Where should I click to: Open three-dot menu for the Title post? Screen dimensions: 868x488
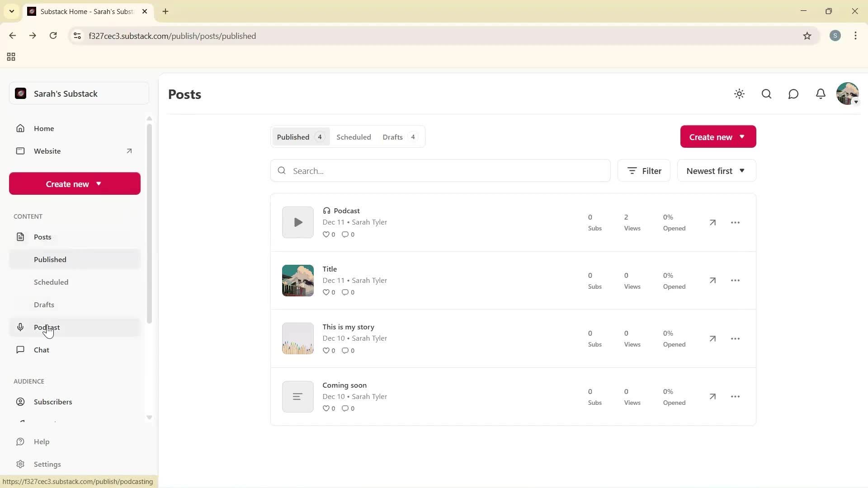coord(735,280)
